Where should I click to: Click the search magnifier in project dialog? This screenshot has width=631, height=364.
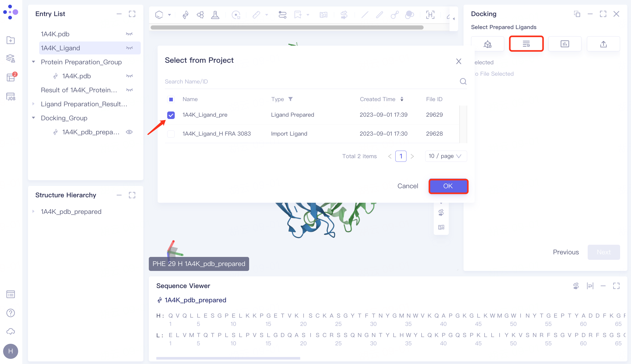point(463,82)
